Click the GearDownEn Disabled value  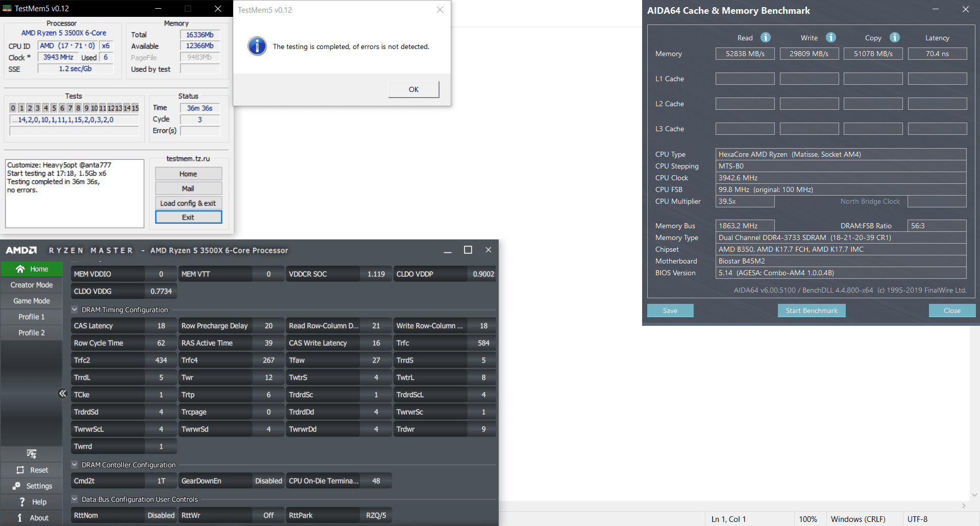point(268,481)
